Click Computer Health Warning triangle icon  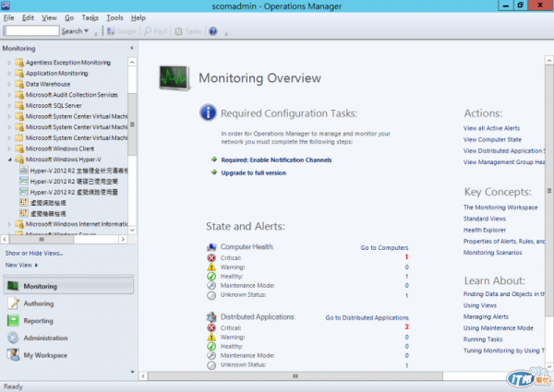(211, 267)
